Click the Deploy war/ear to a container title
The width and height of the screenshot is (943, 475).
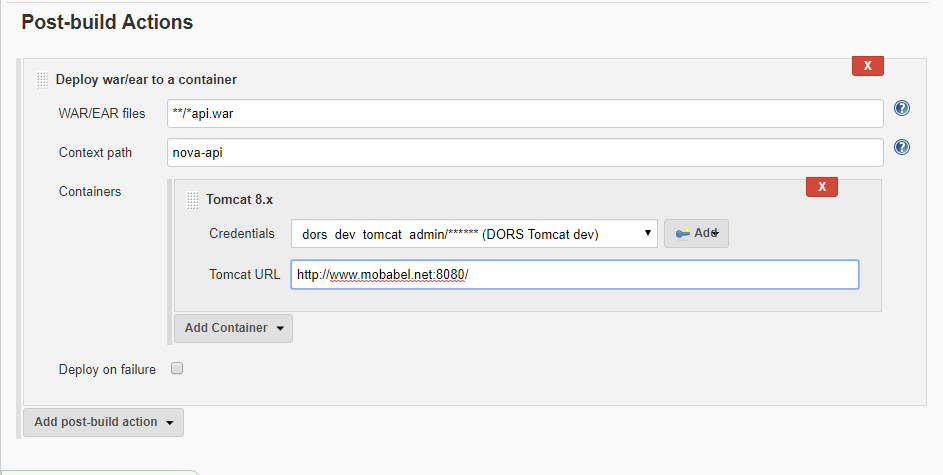point(146,79)
